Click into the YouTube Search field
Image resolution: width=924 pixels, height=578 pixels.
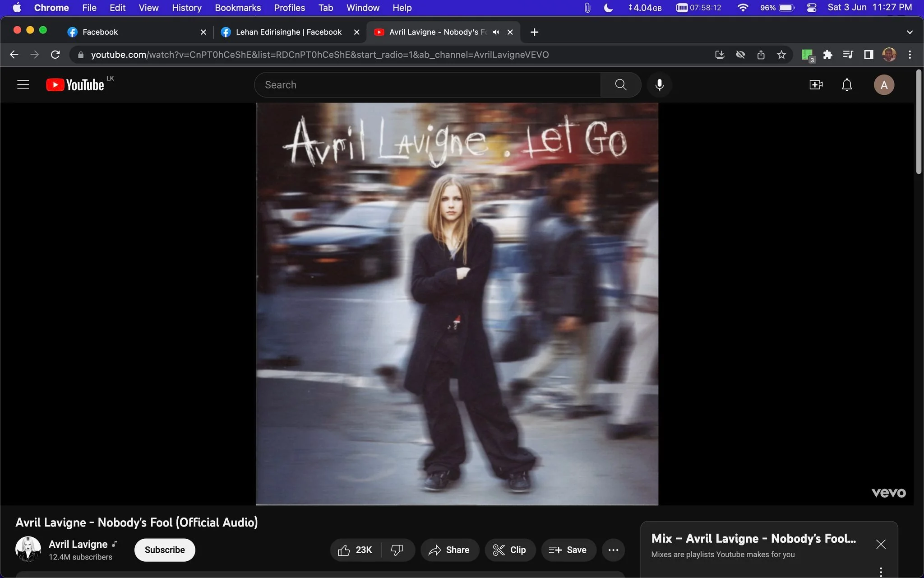tap(428, 84)
